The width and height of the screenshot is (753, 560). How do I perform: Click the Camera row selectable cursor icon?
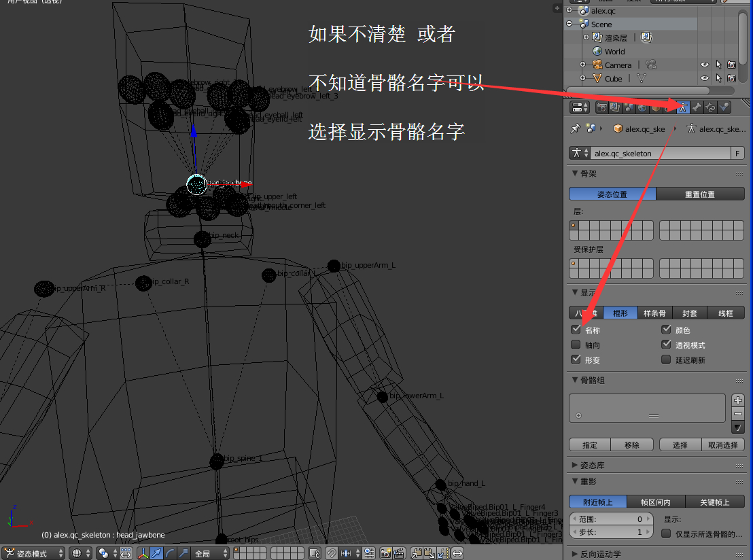click(x=718, y=65)
